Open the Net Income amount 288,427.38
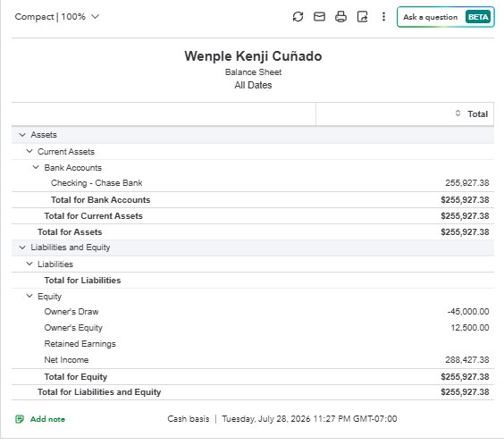Screen dimensions: 504x445 467,359
